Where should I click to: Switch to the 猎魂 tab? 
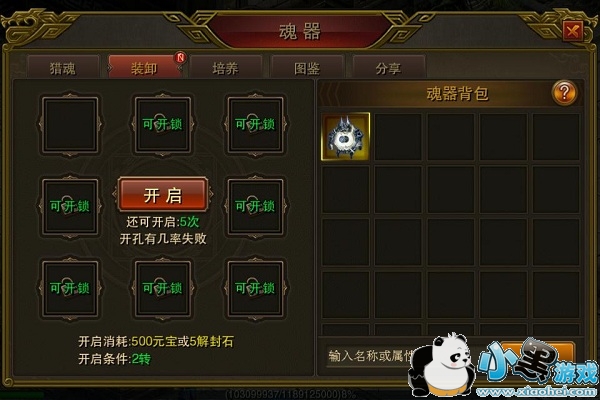click(x=63, y=68)
